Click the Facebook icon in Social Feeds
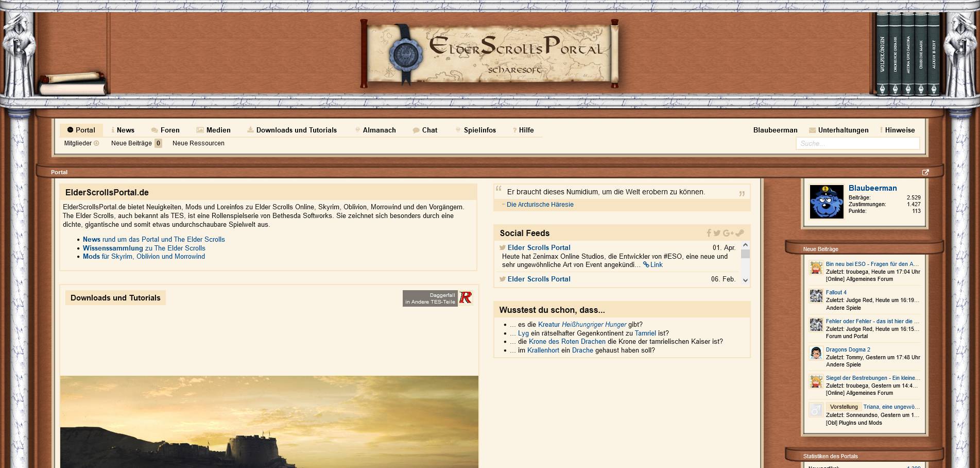 tap(709, 233)
